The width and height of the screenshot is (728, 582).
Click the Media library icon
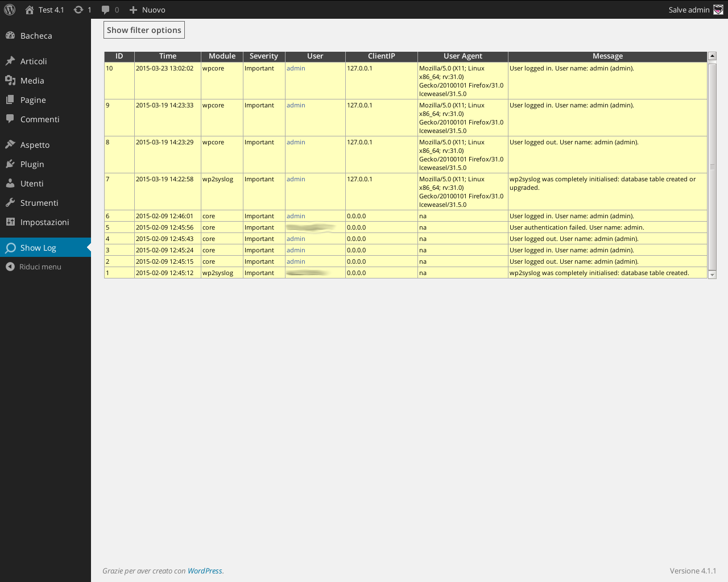10,80
